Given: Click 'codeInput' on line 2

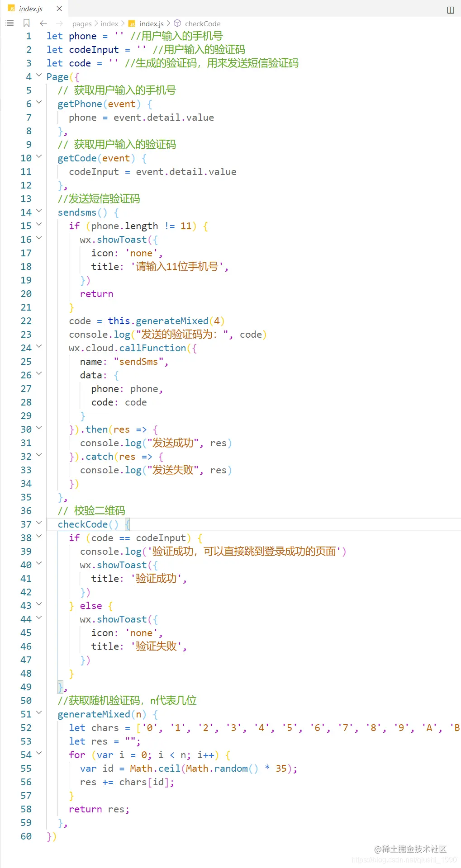Looking at the screenshot, I should pyautogui.click(x=94, y=50).
